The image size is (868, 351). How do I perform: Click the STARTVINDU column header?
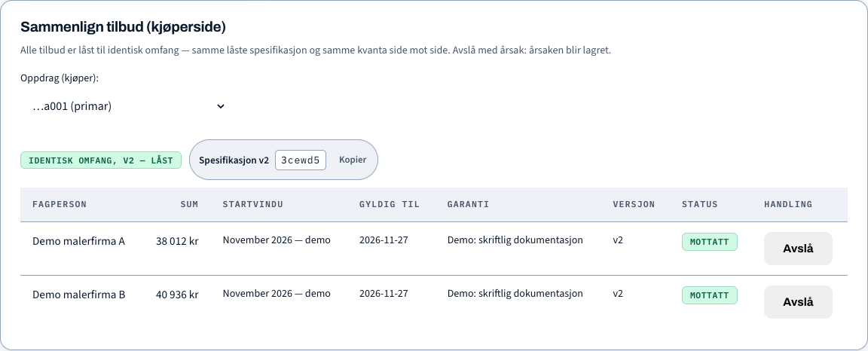[253, 204]
